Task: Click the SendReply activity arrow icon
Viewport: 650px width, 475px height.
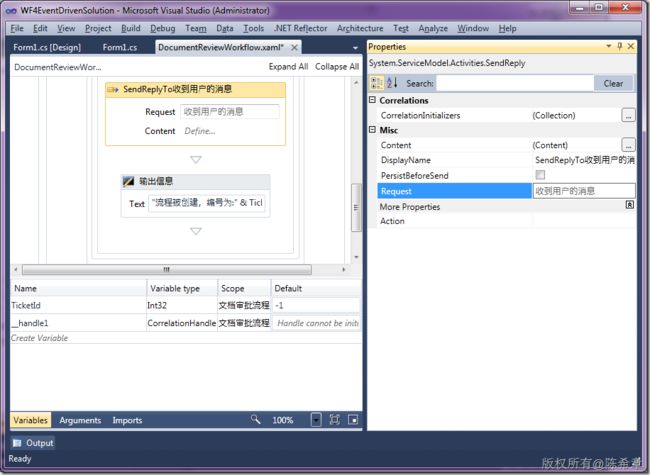Action: (x=113, y=90)
